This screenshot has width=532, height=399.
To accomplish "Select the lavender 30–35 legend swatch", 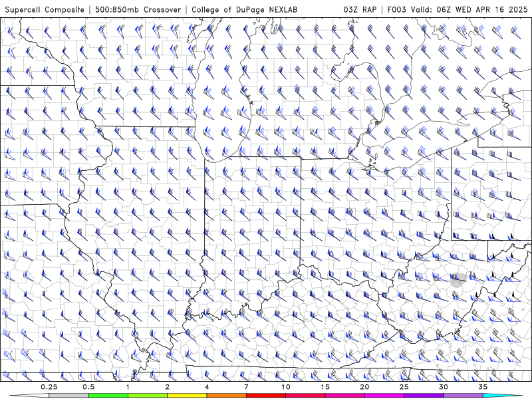I will coord(463,396).
